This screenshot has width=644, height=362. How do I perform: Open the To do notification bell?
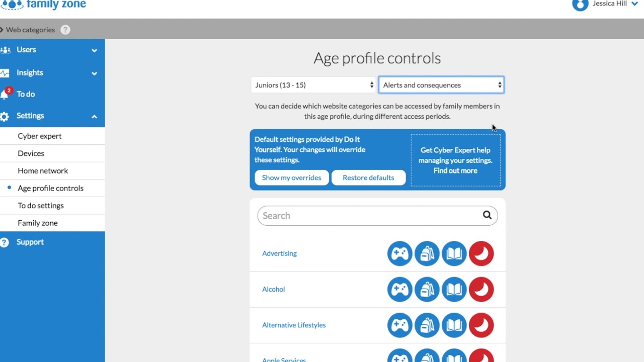tap(5, 94)
